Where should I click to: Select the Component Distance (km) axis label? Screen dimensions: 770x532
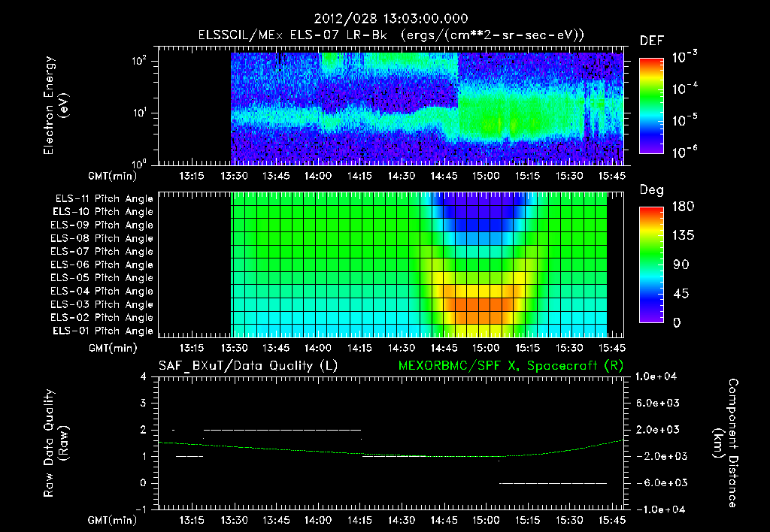click(726, 443)
